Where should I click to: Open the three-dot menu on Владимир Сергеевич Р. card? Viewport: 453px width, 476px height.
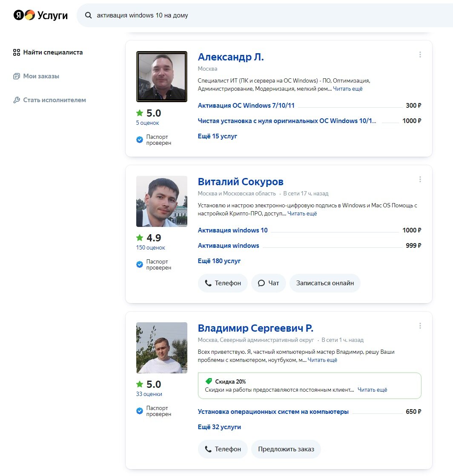(420, 326)
